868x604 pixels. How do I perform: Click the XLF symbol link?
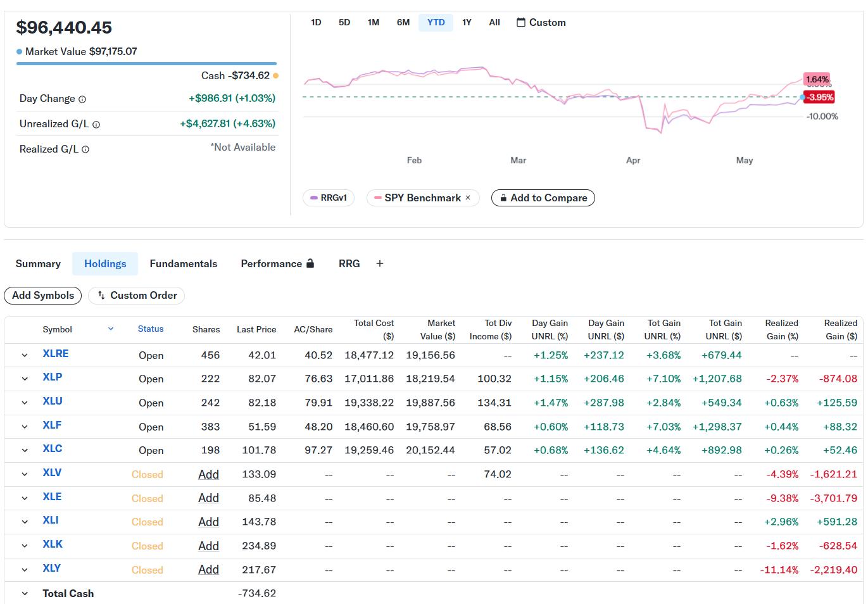52,425
